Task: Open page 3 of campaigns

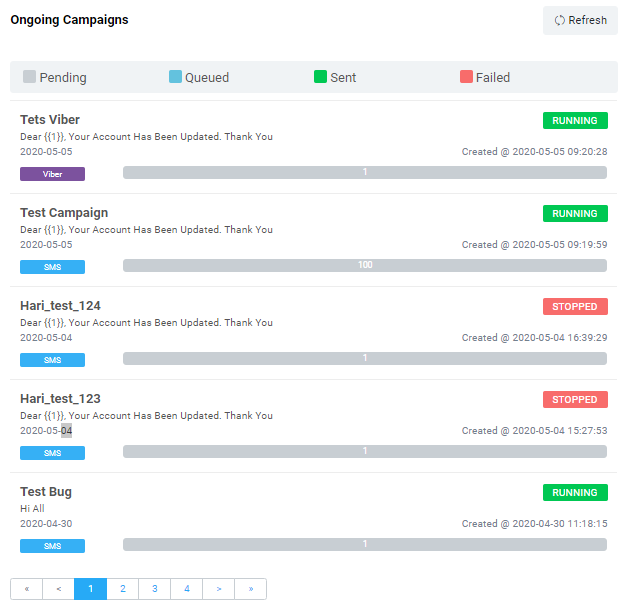Action: [x=155, y=589]
